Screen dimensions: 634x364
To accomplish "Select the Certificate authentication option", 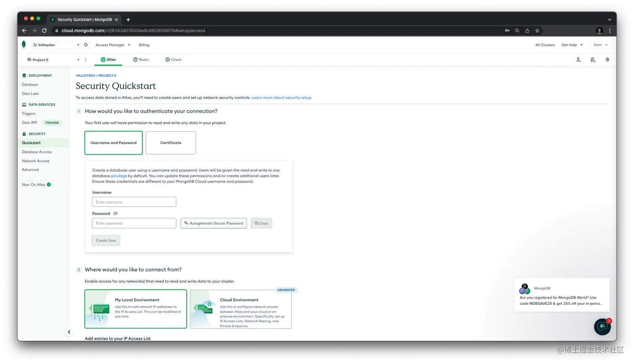I will (x=170, y=143).
